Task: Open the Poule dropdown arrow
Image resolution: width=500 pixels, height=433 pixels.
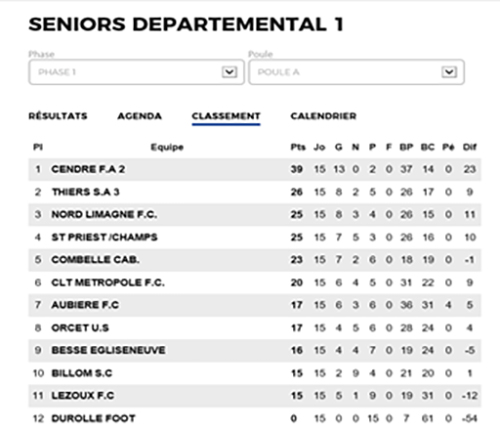Action: click(449, 72)
